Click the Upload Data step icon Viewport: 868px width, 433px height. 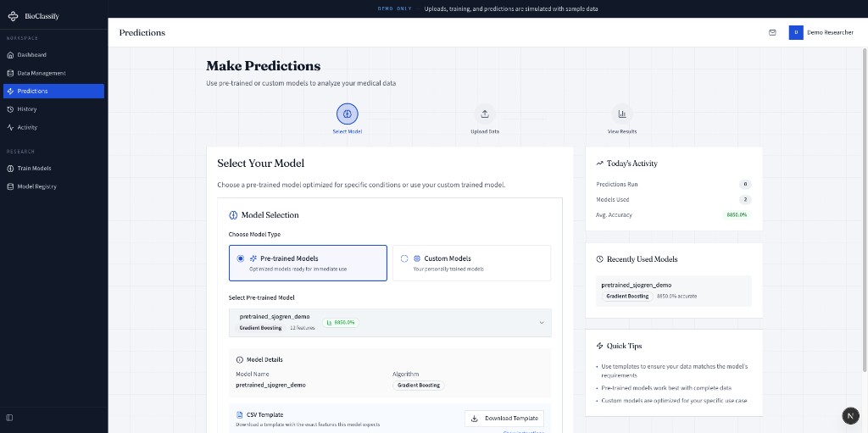[x=484, y=114]
